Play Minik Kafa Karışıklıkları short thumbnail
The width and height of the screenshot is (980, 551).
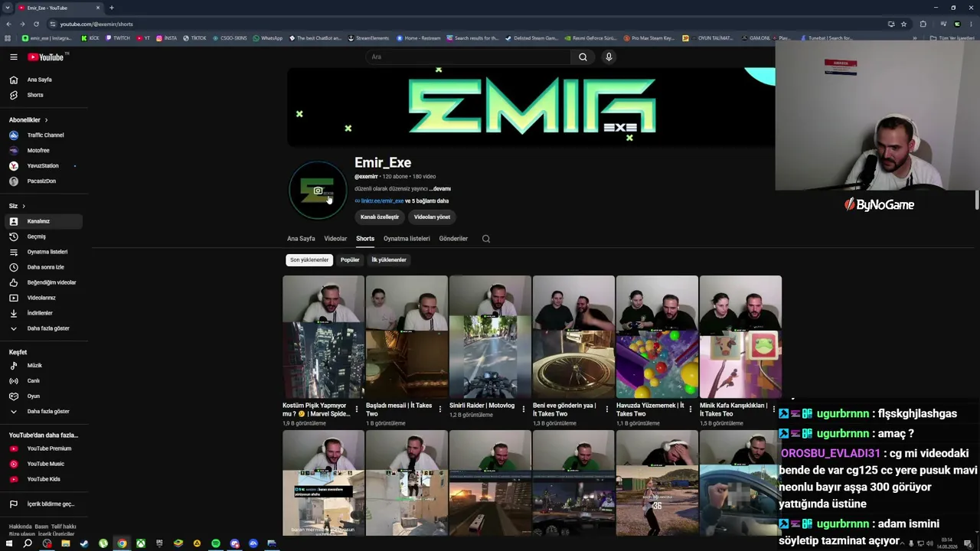[740, 337]
